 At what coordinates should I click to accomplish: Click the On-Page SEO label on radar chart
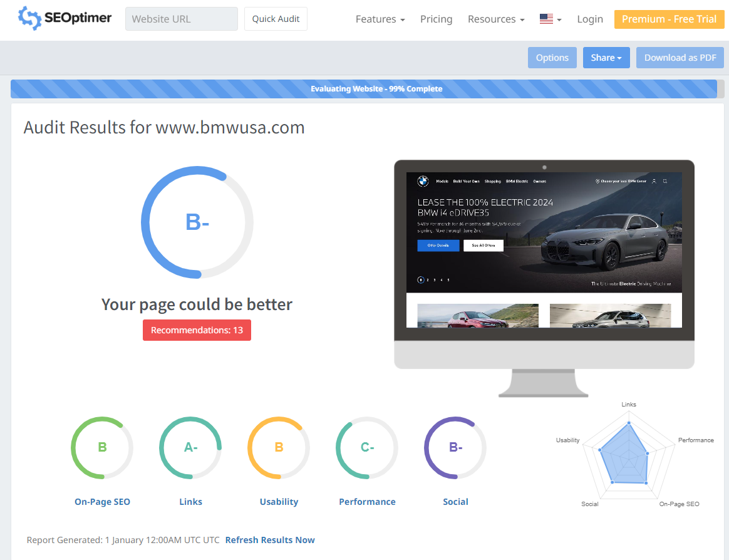(x=679, y=504)
